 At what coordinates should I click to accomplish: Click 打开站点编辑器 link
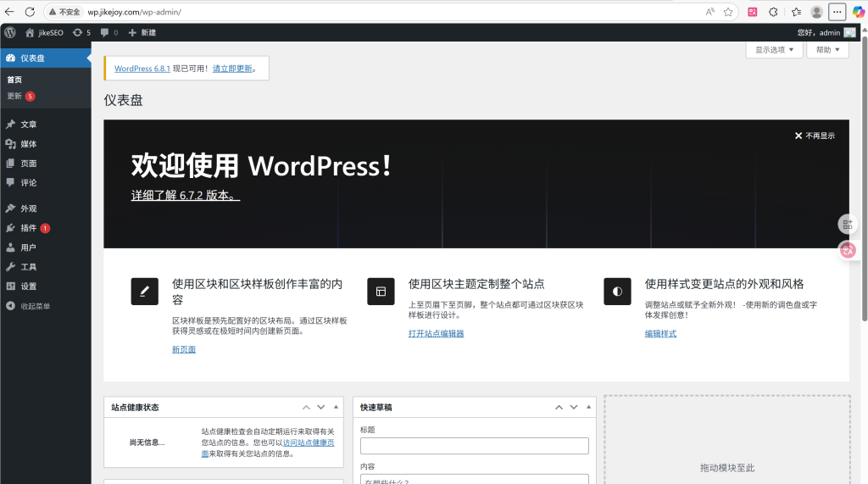pos(437,333)
